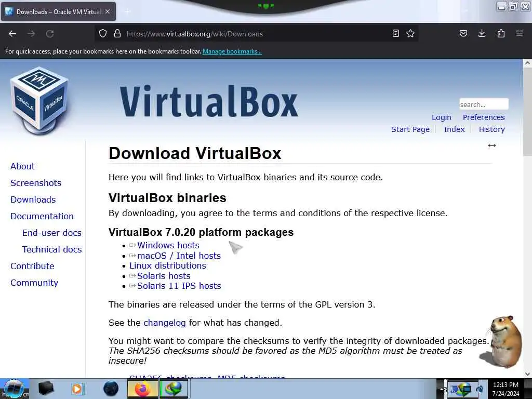The height and width of the screenshot is (399, 532).
Task: Open the Login link
Action: point(442,117)
